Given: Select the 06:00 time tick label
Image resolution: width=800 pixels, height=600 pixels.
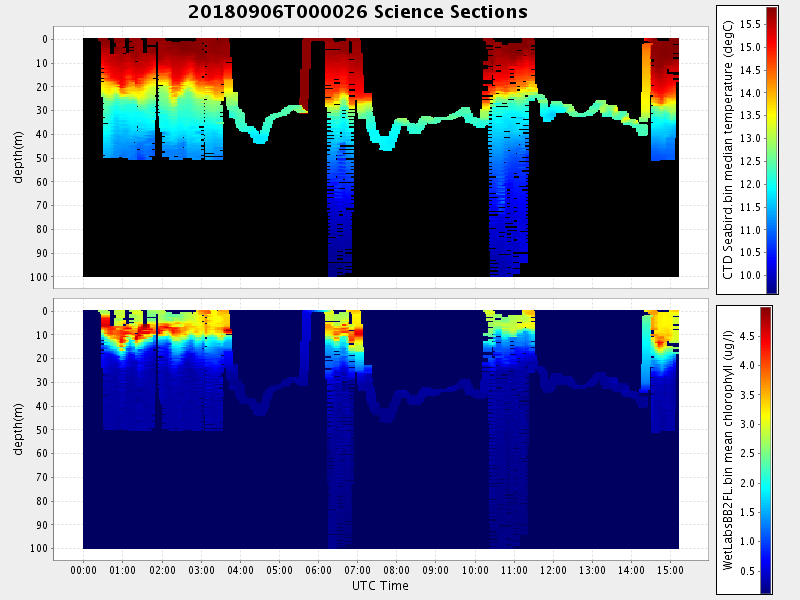Looking at the screenshot, I should tap(318, 570).
